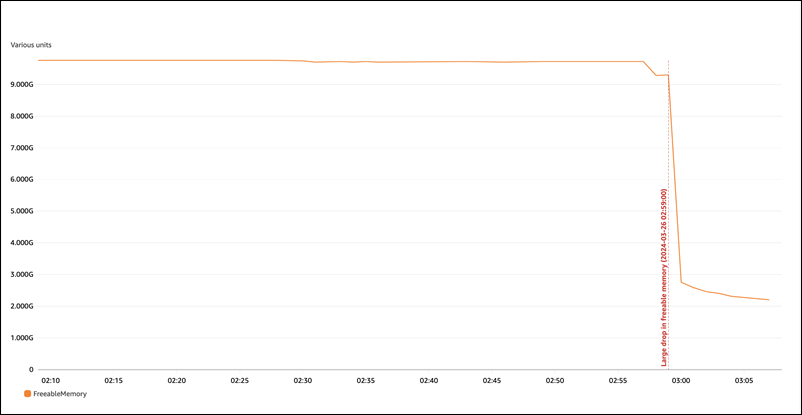Click the 03:00 time axis label
Viewport: 802px width, 415px height.
point(681,381)
